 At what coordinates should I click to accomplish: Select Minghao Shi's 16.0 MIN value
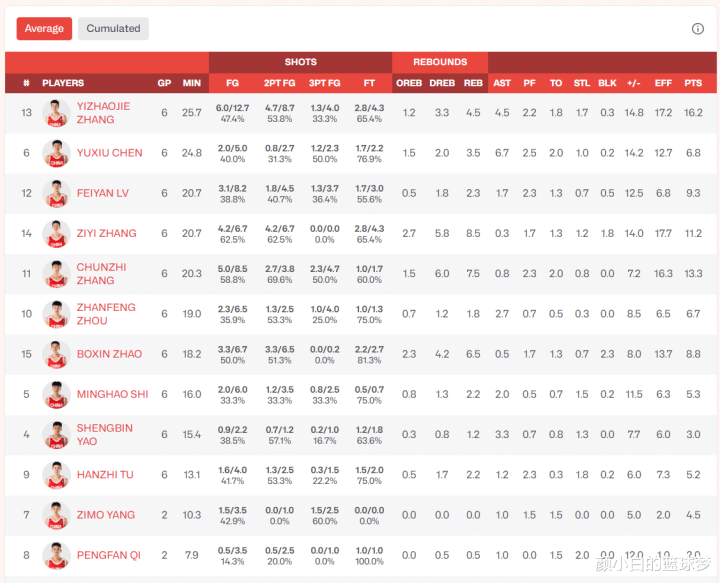[x=191, y=395]
